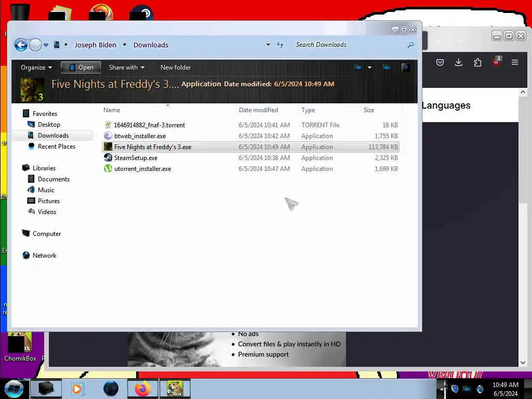
Task: Open the Windows Start orb
Action: coord(14,389)
